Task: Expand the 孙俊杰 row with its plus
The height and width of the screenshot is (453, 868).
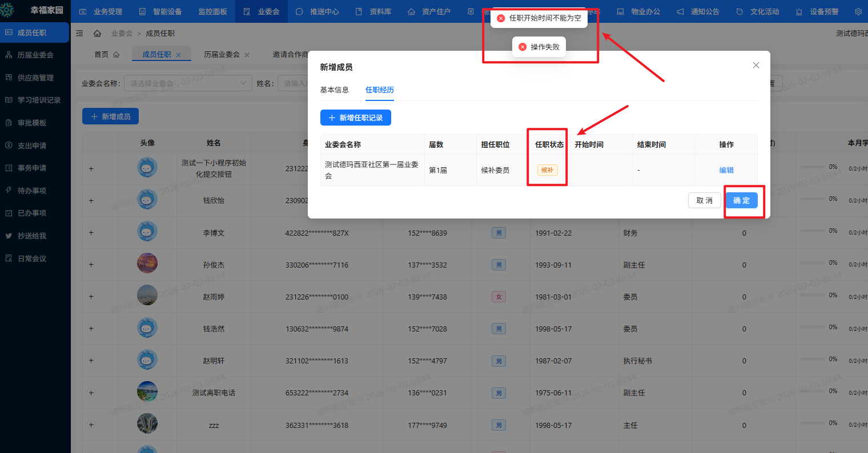Action: point(91,265)
